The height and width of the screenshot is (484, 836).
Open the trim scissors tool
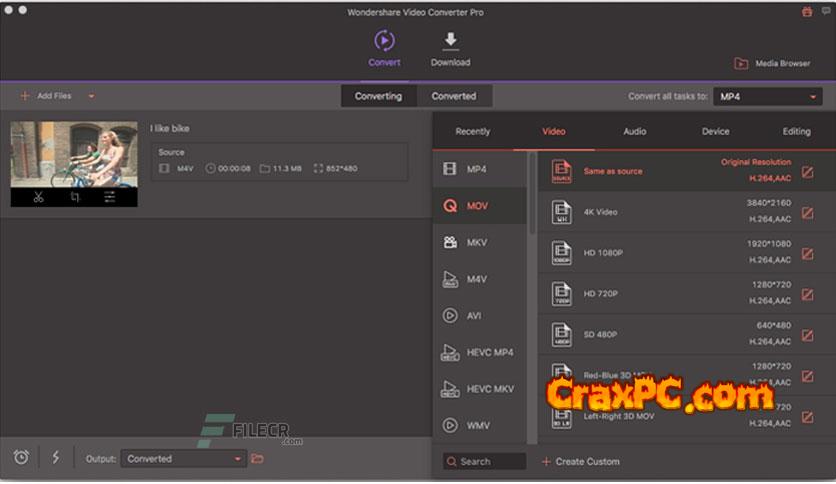pos(38,197)
